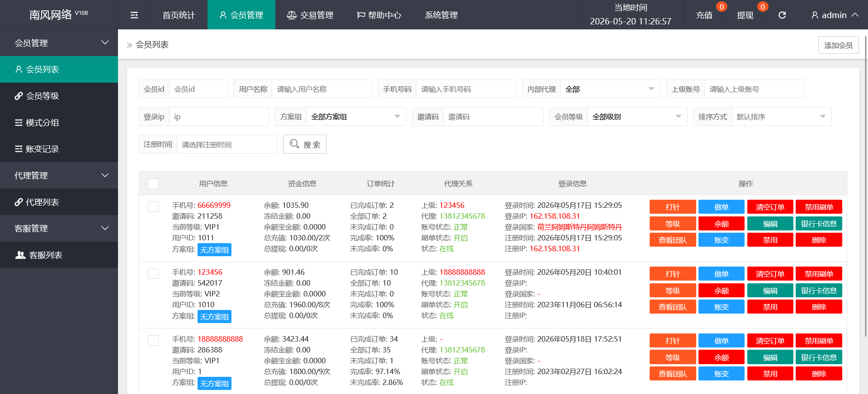The image size is (868, 394).
Task: Click the 手机号码 input field
Action: [x=466, y=89]
